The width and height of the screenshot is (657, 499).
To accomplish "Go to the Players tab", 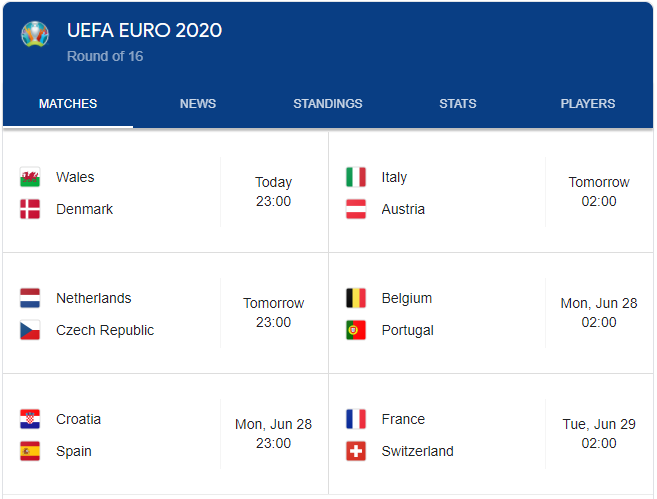I will tap(588, 104).
